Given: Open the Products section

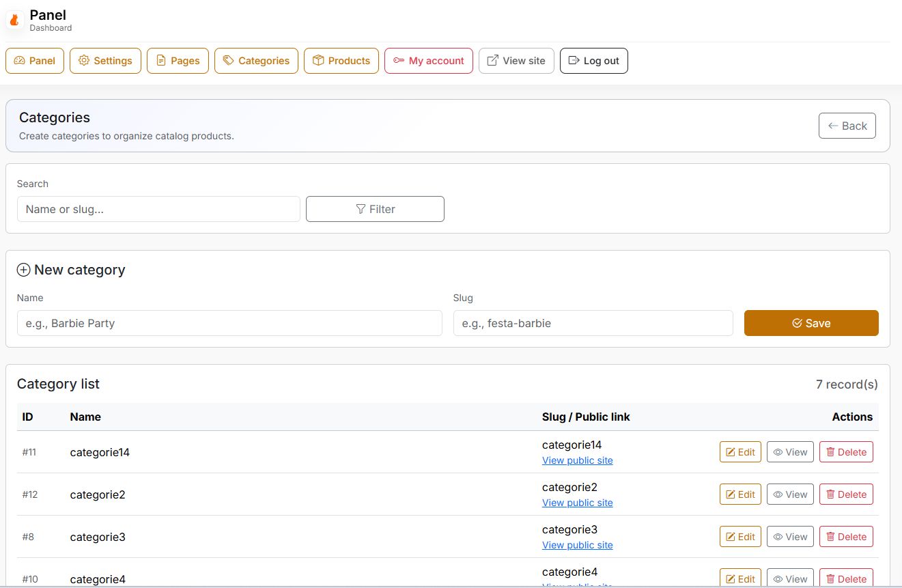Looking at the screenshot, I should (x=341, y=61).
